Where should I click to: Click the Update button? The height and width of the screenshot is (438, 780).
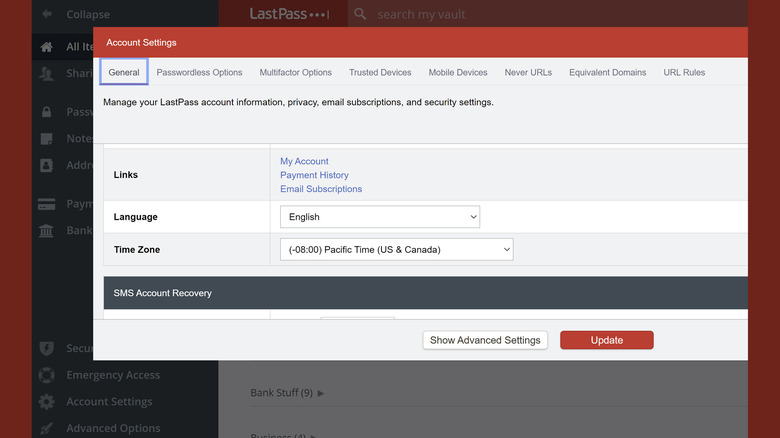pyautogui.click(x=606, y=340)
